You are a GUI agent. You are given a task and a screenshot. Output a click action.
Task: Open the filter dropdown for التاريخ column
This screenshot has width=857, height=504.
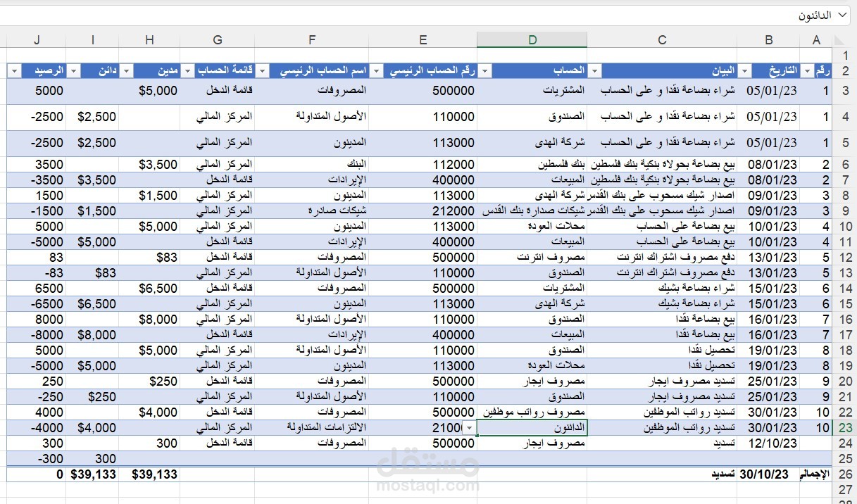(744, 71)
